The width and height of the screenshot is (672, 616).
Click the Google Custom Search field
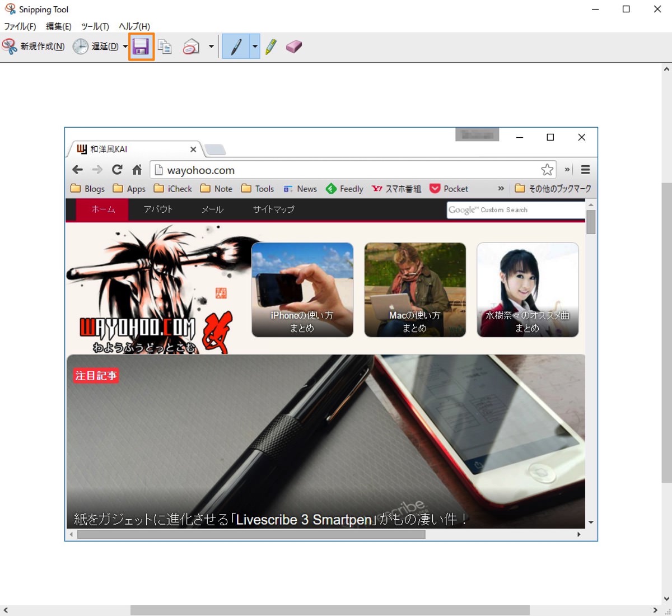point(516,210)
